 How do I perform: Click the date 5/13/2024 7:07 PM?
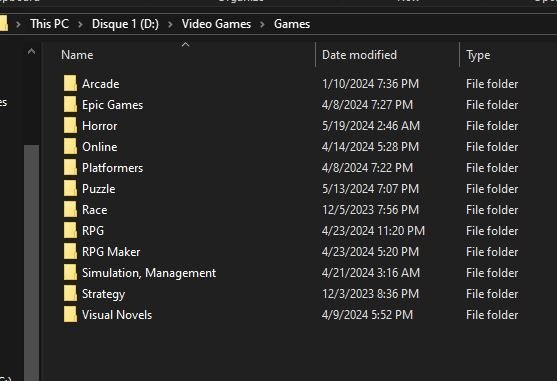[370, 189]
